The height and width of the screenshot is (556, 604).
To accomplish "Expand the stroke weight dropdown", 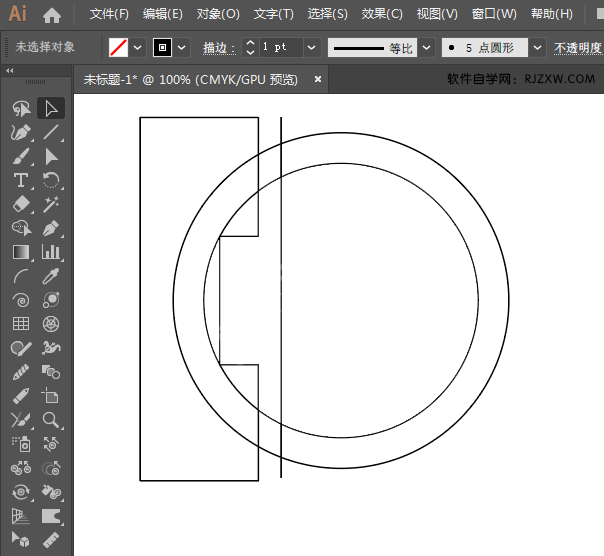I will tap(312, 47).
